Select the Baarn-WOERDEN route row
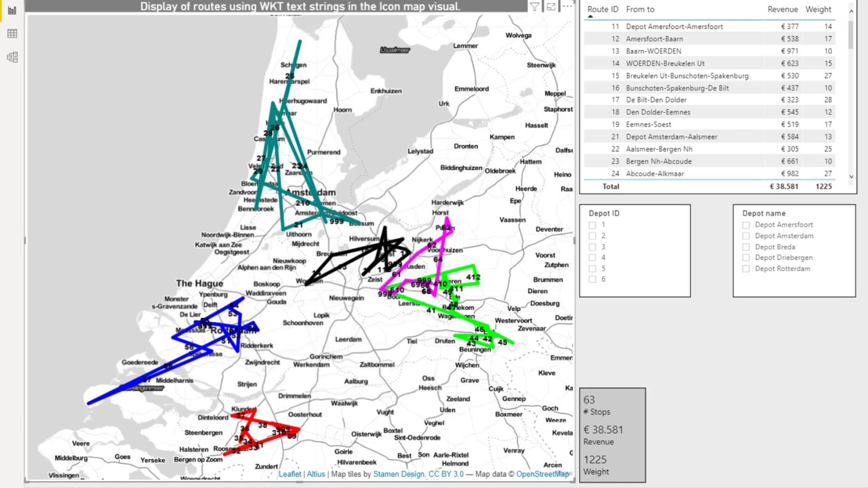 click(x=709, y=51)
